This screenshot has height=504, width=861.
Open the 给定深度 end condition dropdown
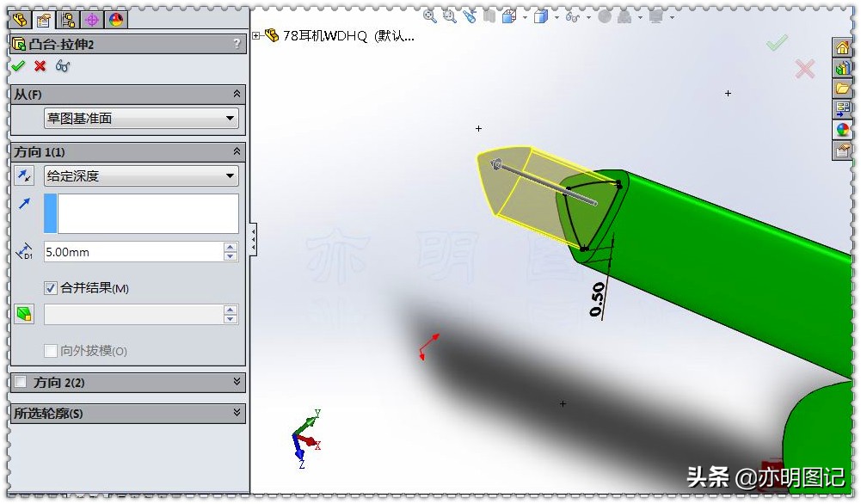[x=228, y=175]
